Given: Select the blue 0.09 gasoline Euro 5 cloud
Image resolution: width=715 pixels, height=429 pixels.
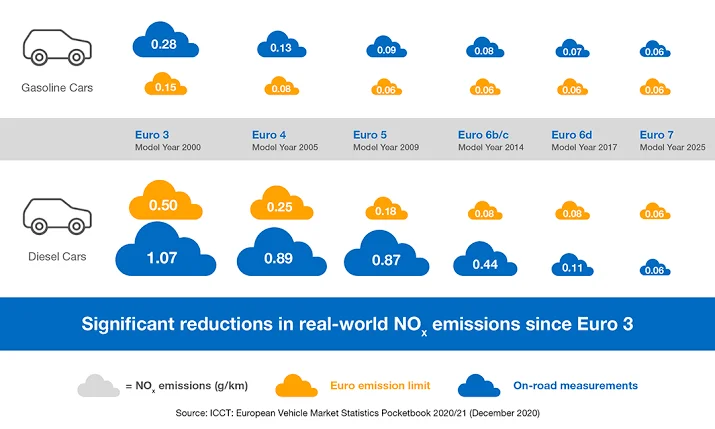Looking at the screenshot, I should (x=386, y=47).
